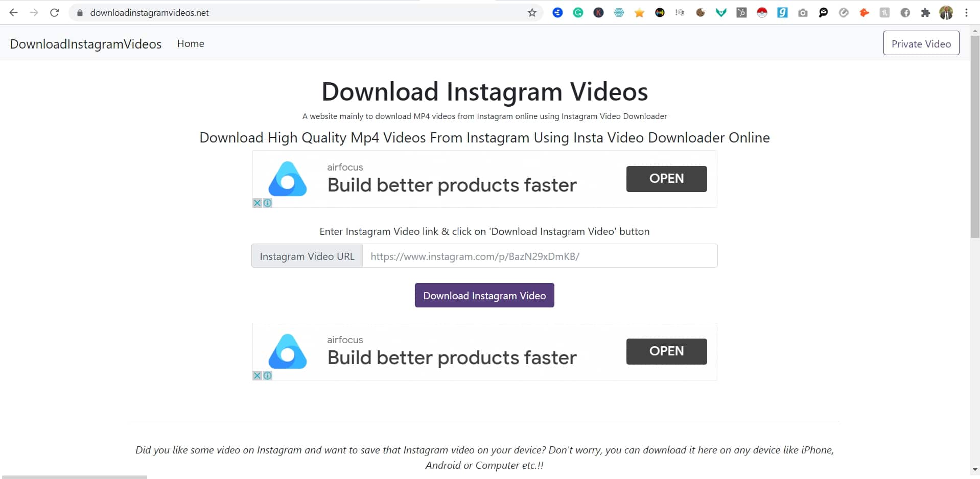Open the blue lines extension icon
Image resolution: width=980 pixels, height=479 pixels.
pos(557,13)
